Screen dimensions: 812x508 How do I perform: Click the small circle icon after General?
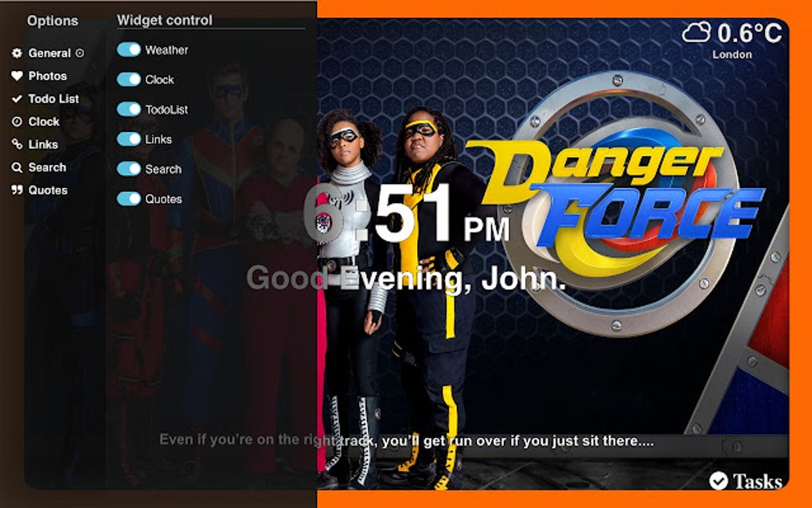(80, 53)
